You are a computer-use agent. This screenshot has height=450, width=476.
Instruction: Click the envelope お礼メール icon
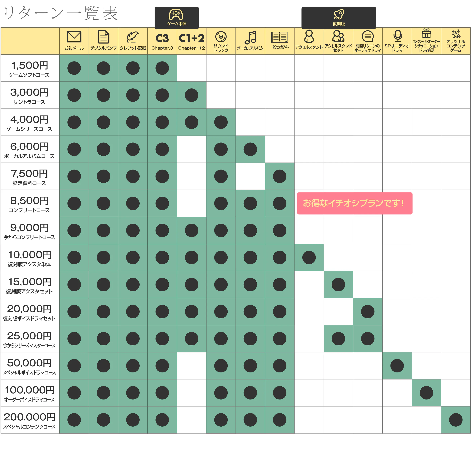[x=75, y=37]
